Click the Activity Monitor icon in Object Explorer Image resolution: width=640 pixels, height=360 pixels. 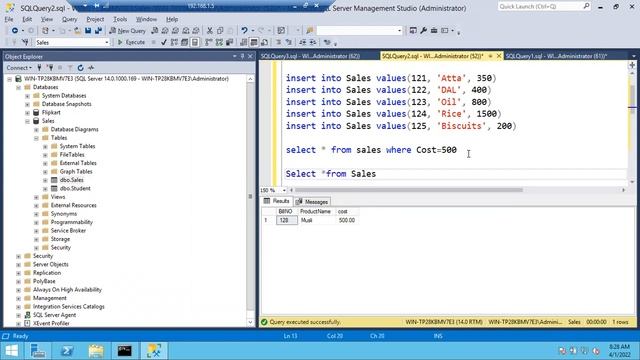point(91,68)
